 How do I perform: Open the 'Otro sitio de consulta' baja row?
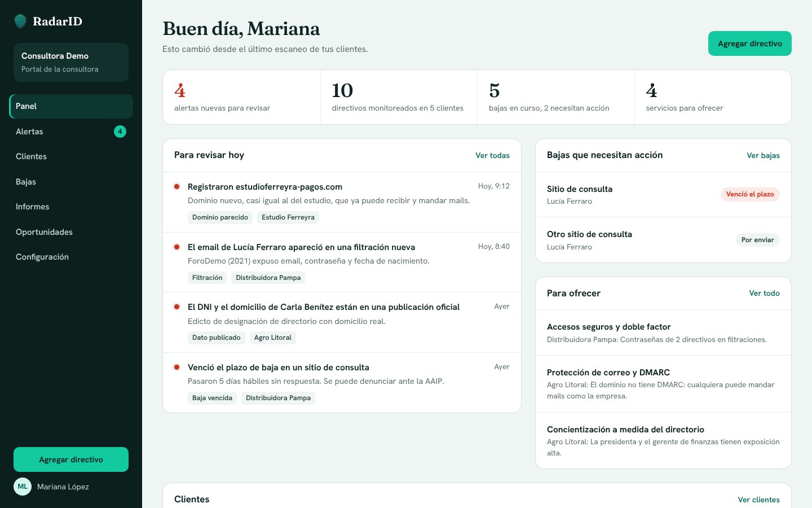(663, 240)
